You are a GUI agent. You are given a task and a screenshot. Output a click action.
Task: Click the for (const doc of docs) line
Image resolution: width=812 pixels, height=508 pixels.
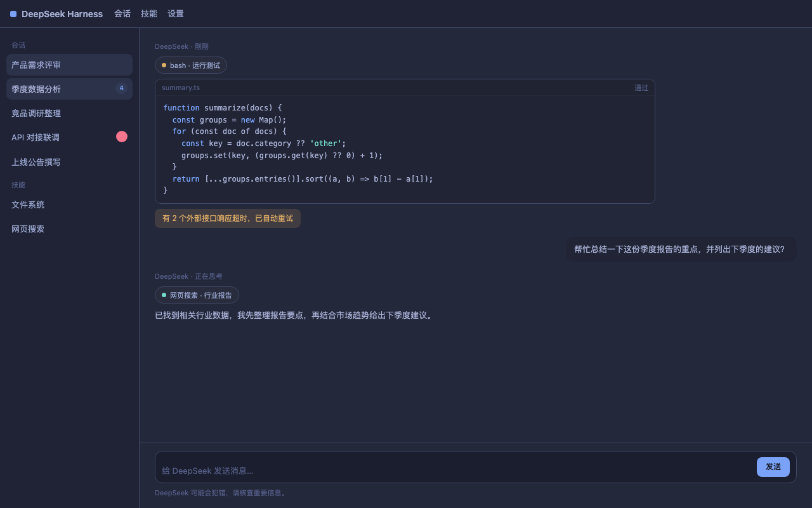click(x=230, y=131)
